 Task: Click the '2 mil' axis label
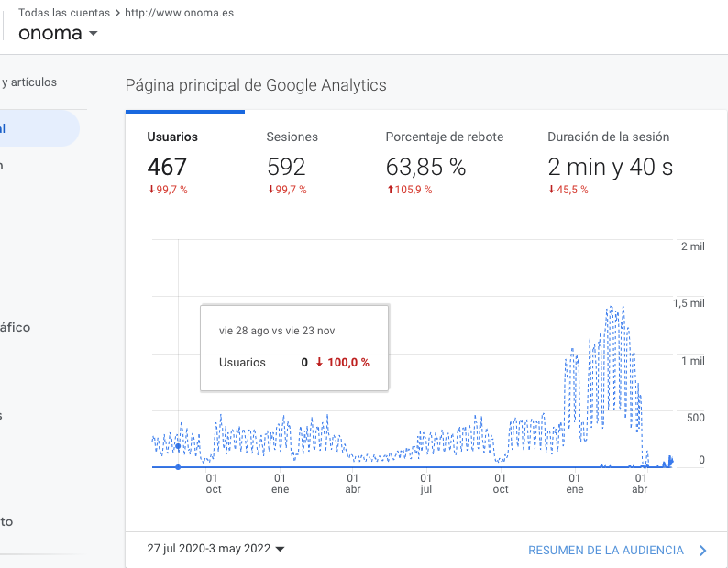pyautogui.click(x=693, y=246)
